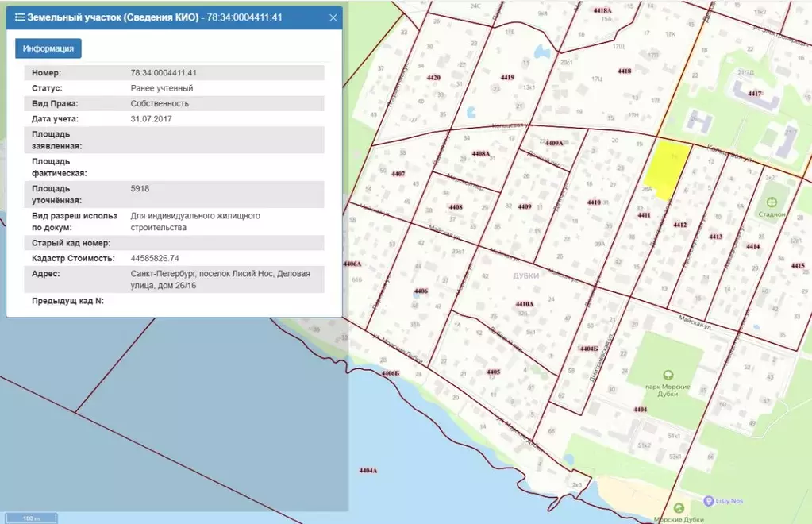812x524 pixels.
Task: Click the cadastral number field value 78:34:0004411:41
Action: click(x=164, y=73)
